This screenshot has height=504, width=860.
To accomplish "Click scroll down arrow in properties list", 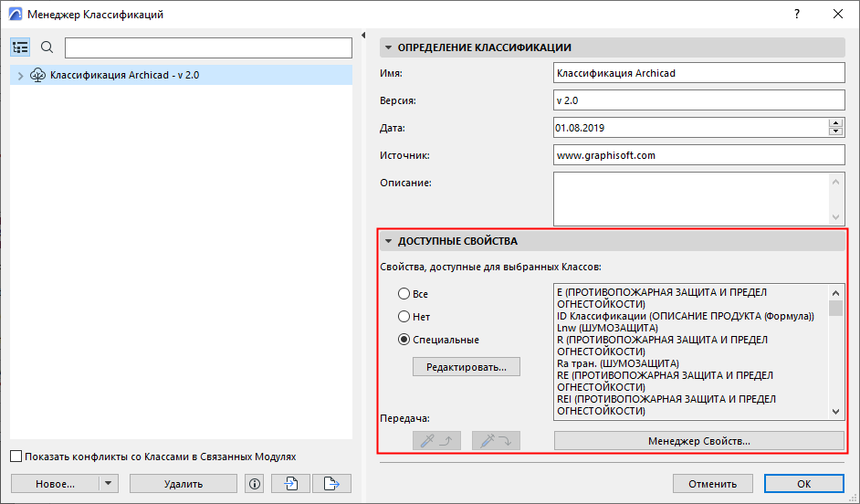I will pos(835,411).
